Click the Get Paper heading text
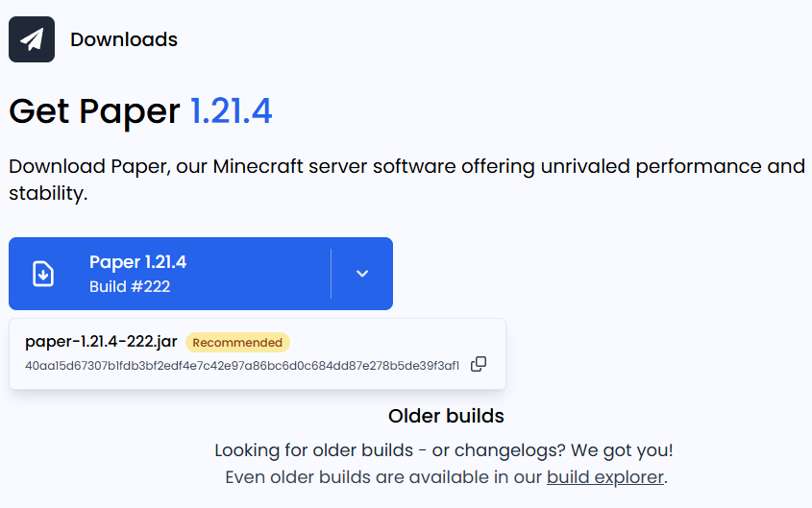This screenshot has height=508, width=812. [94, 111]
